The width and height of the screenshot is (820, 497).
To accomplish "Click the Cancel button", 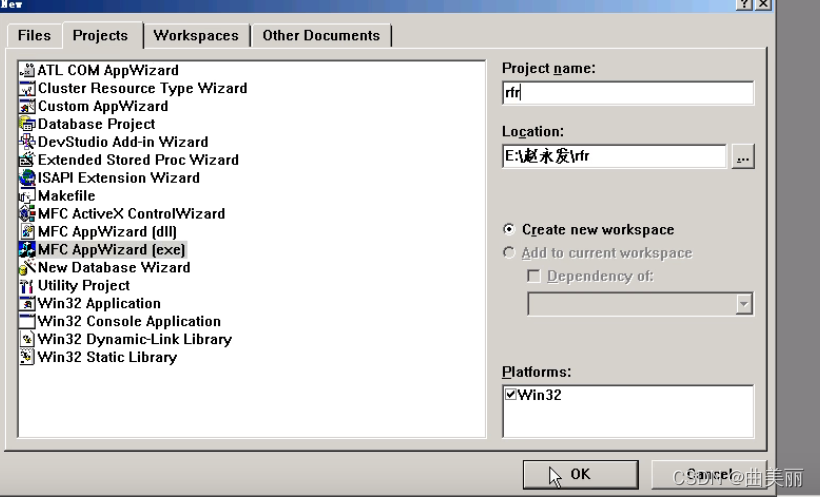I will pos(709,474).
